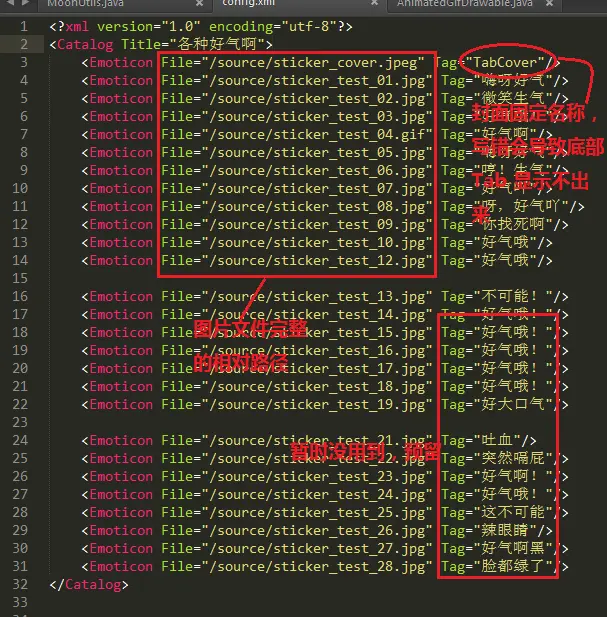Close the AnimatedGifDrawable.java tab

[550, 4]
